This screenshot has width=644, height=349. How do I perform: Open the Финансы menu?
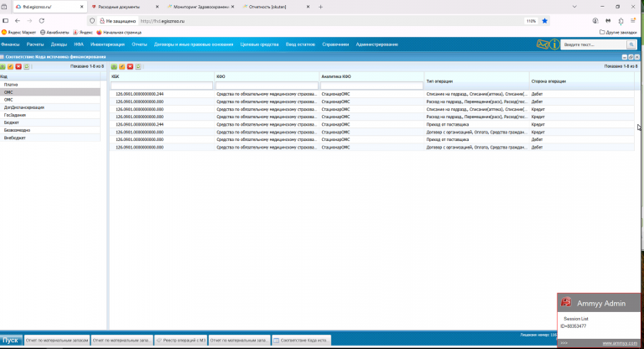10,44
